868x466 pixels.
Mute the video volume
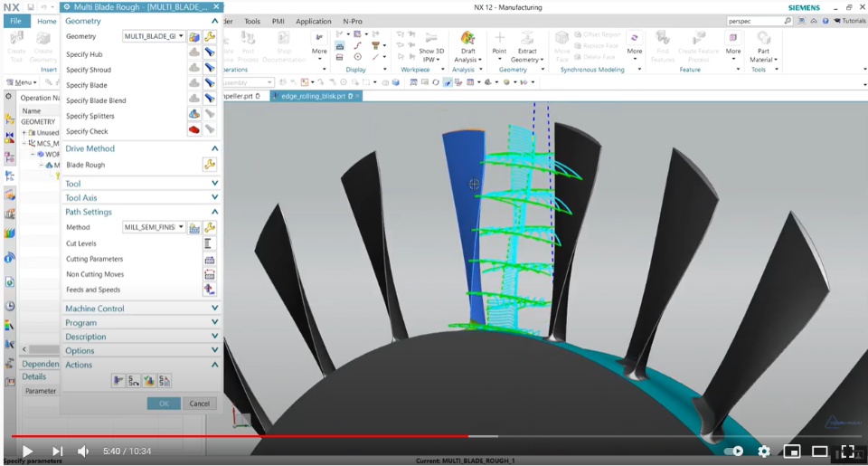pyautogui.click(x=83, y=452)
